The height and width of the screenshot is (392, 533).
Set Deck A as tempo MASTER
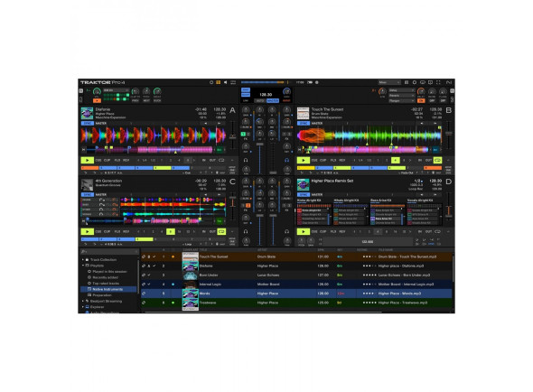(x=101, y=123)
